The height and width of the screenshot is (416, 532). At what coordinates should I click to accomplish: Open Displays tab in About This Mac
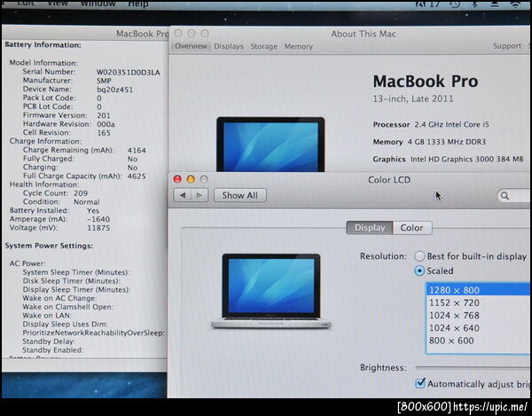pyautogui.click(x=229, y=46)
